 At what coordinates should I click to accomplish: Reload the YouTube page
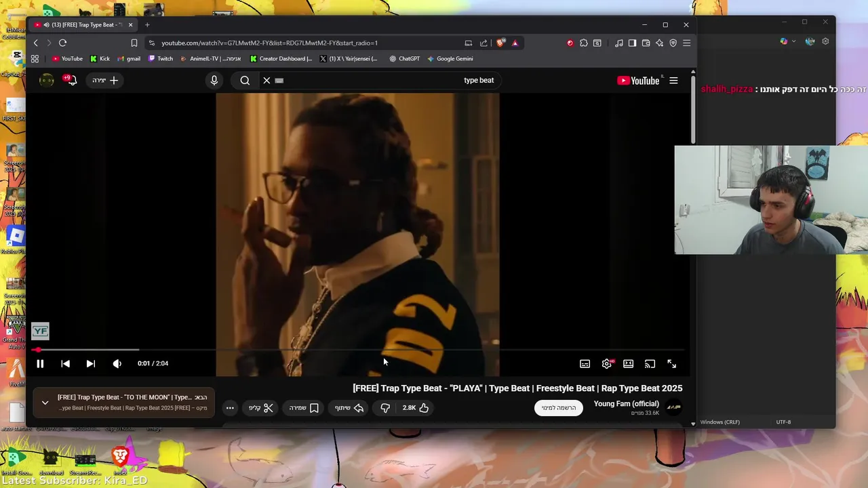click(x=62, y=43)
